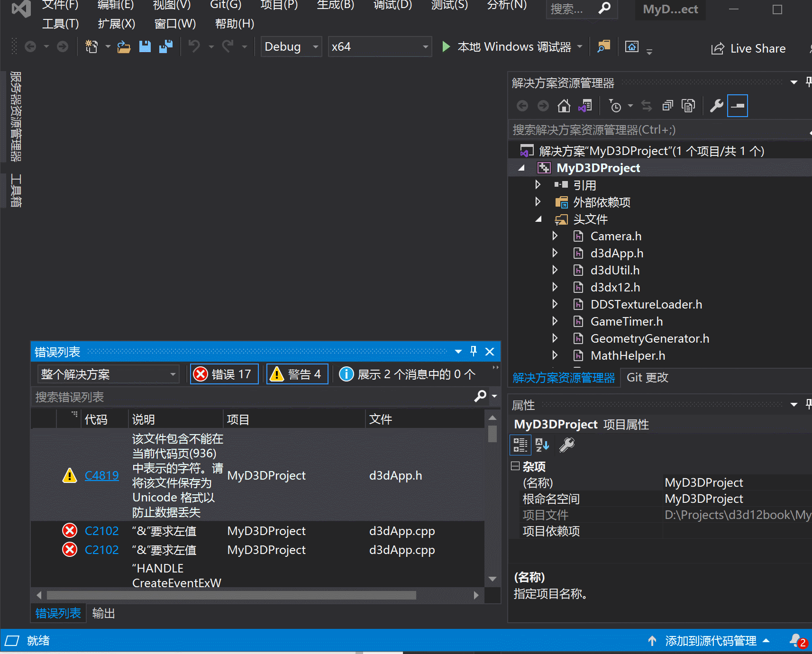Switch Properties panel to alphabetical sorting
This screenshot has height=654, width=812.
(542, 445)
